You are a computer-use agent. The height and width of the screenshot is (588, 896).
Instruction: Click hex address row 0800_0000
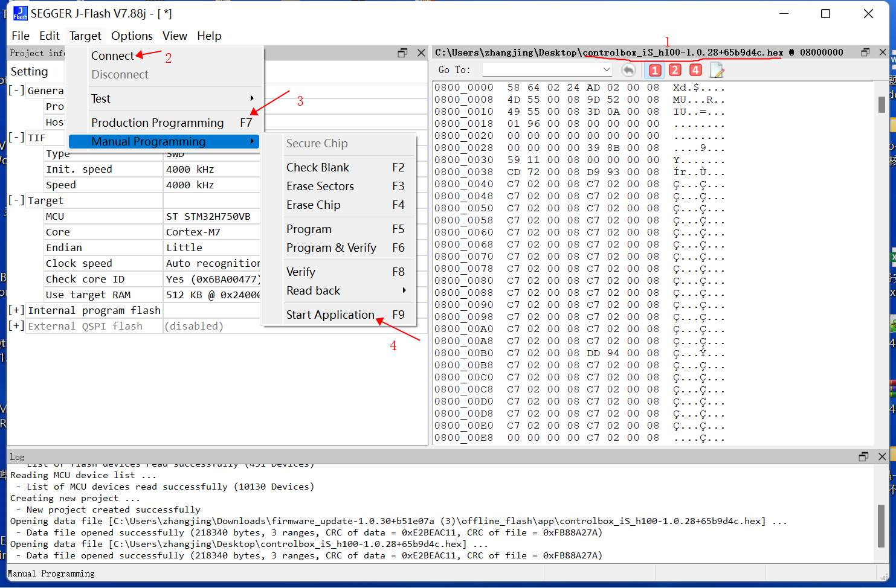coord(463,88)
